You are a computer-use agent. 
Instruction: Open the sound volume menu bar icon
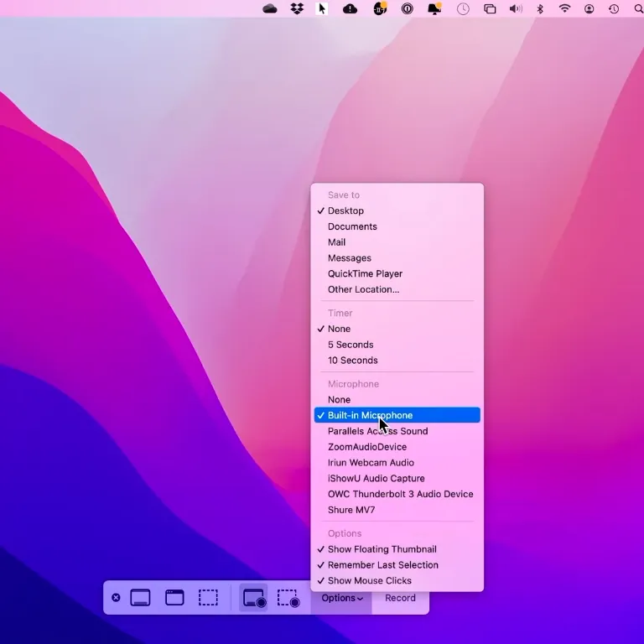pyautogui.click(x=516, y=8)
